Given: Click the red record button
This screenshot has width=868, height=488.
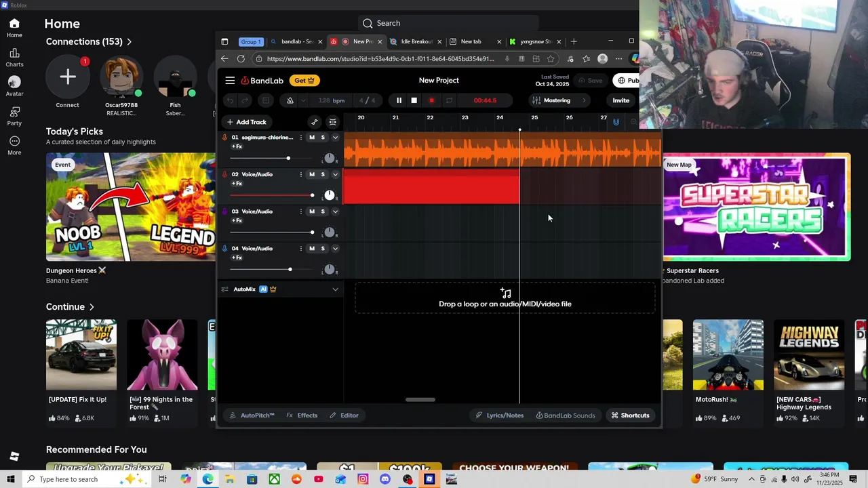Looking at the screenshot, I should click(431, 100).
